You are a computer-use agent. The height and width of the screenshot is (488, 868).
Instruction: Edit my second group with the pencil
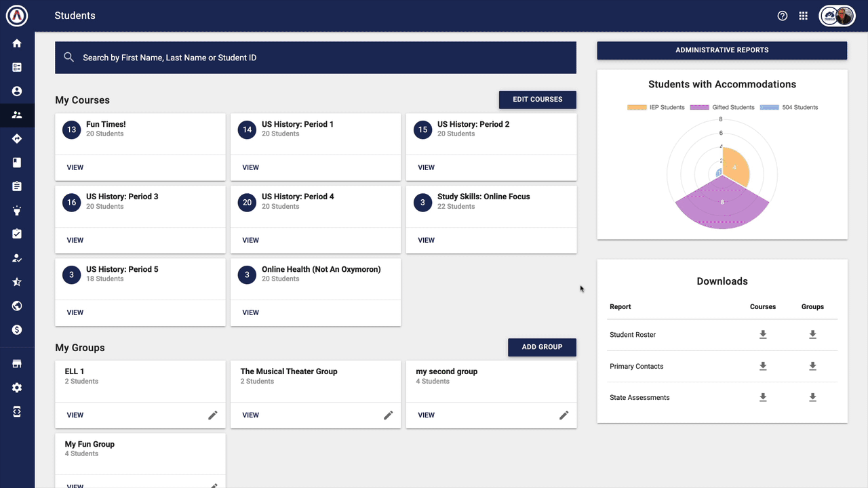tap(564, 415)
